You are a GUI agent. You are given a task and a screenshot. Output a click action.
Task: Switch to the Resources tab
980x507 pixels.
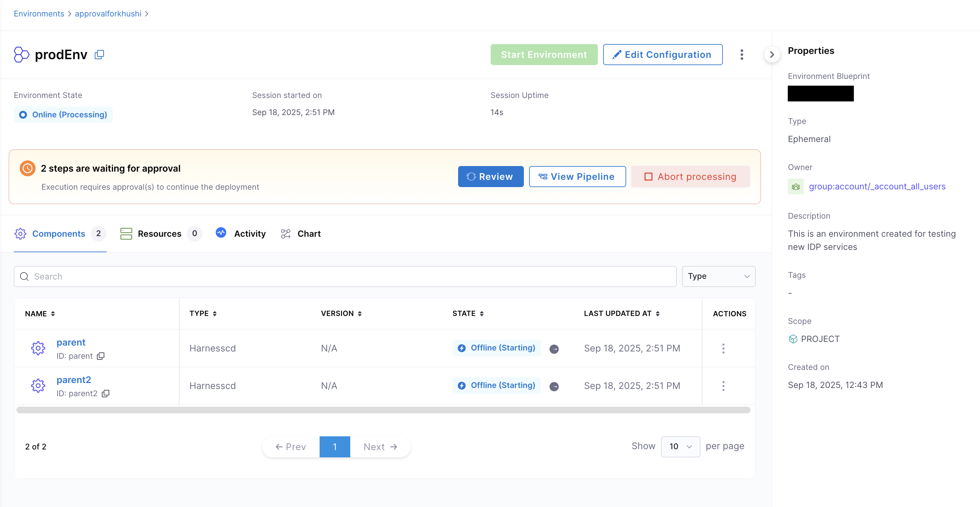click(159, 233)
